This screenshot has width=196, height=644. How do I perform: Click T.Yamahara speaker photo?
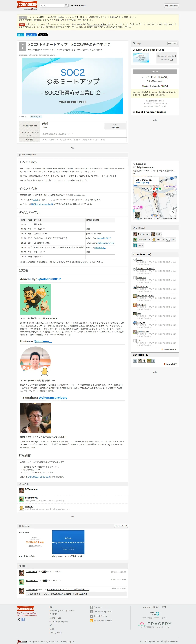tap(35, 418)
